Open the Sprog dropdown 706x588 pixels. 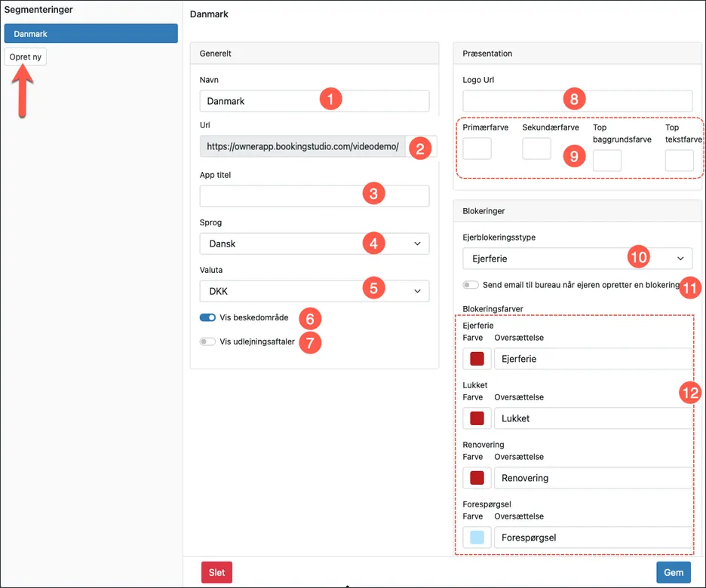click(x=314, y=243)
